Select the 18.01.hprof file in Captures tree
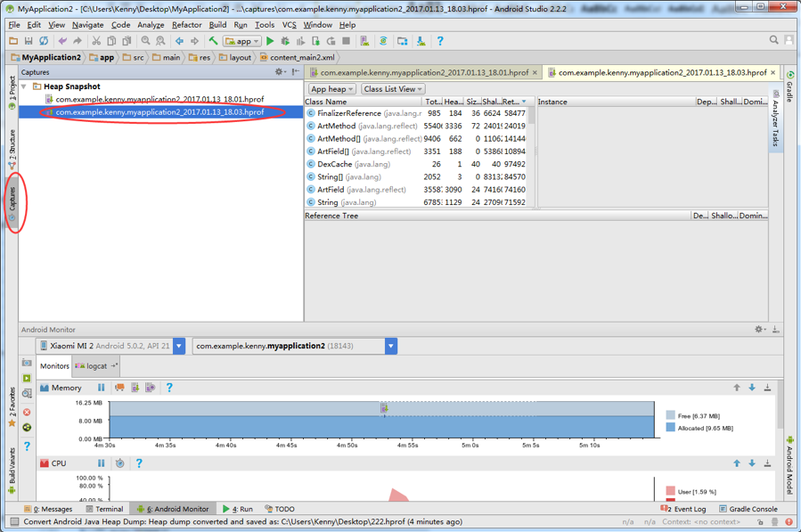801x532 pixels. 159,99
